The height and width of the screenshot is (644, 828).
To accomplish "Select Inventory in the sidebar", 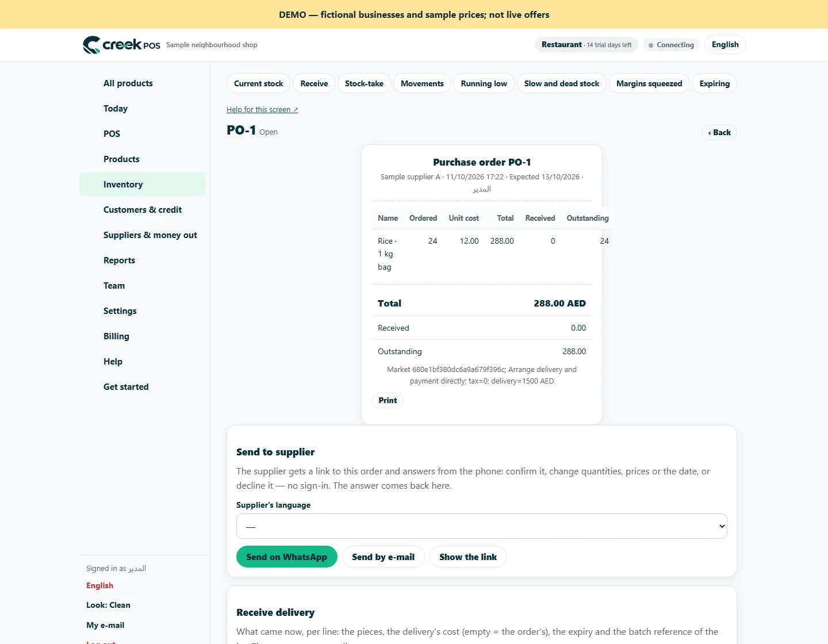I will [142, 184].
